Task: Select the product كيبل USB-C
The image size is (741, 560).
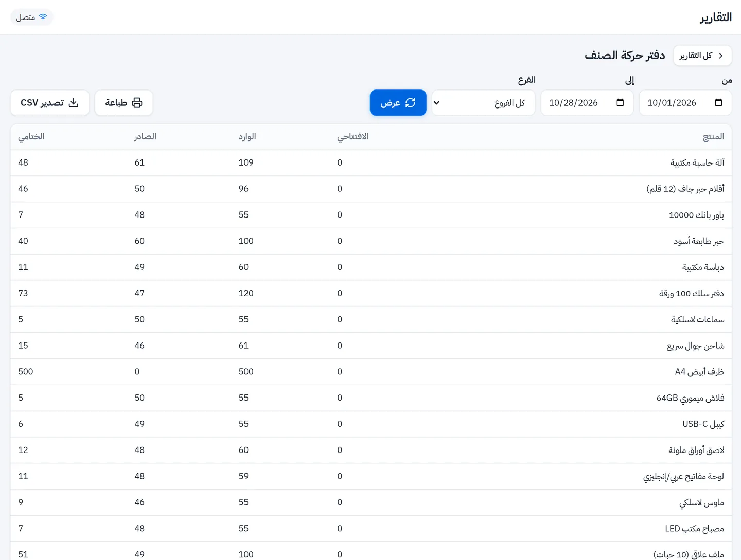Action: tap(371, 424)
